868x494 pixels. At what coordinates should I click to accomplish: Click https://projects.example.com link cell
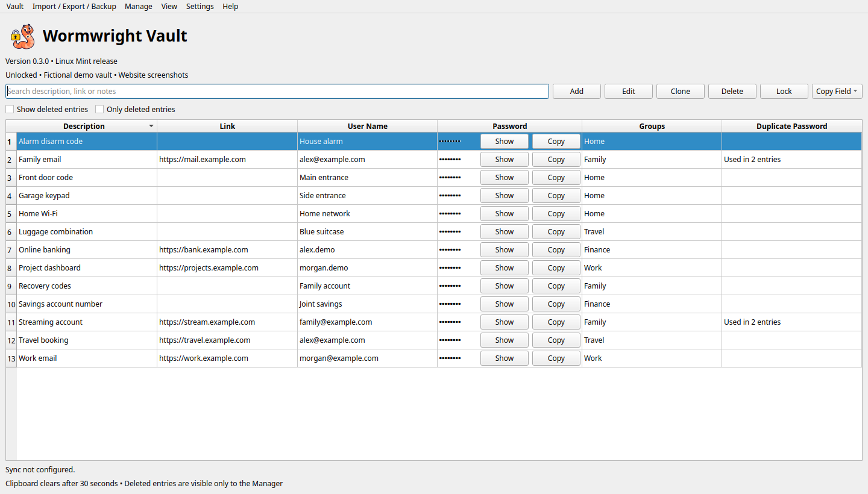pos(227,267)
